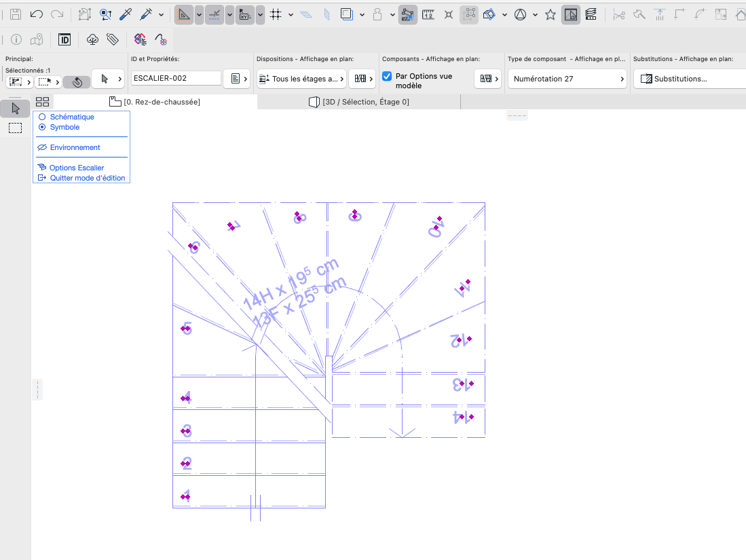Screen dimensions: 746x560
Task: Click the tree object icon
Action: [92, 39]
